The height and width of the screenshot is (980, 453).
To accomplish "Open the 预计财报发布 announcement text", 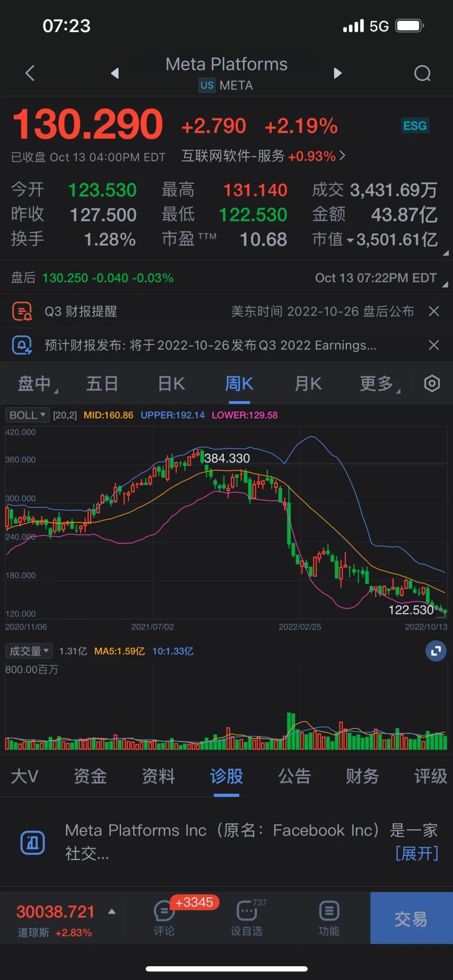I will (x=210, y=346).
